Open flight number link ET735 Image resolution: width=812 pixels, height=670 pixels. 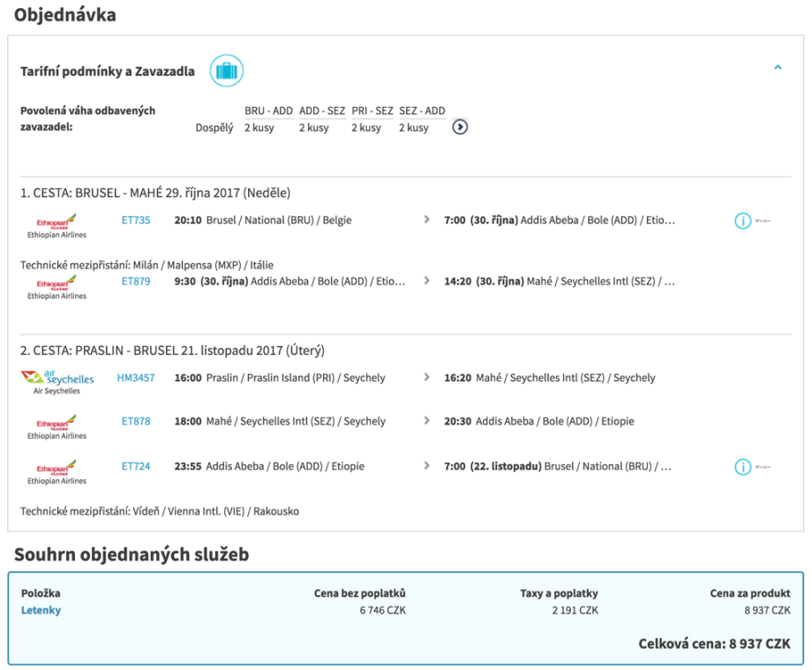(x=136, y=221)
